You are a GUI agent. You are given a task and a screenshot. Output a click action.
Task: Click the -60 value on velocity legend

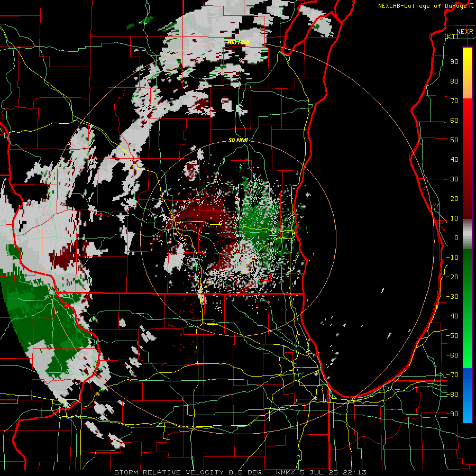[452, 355]
